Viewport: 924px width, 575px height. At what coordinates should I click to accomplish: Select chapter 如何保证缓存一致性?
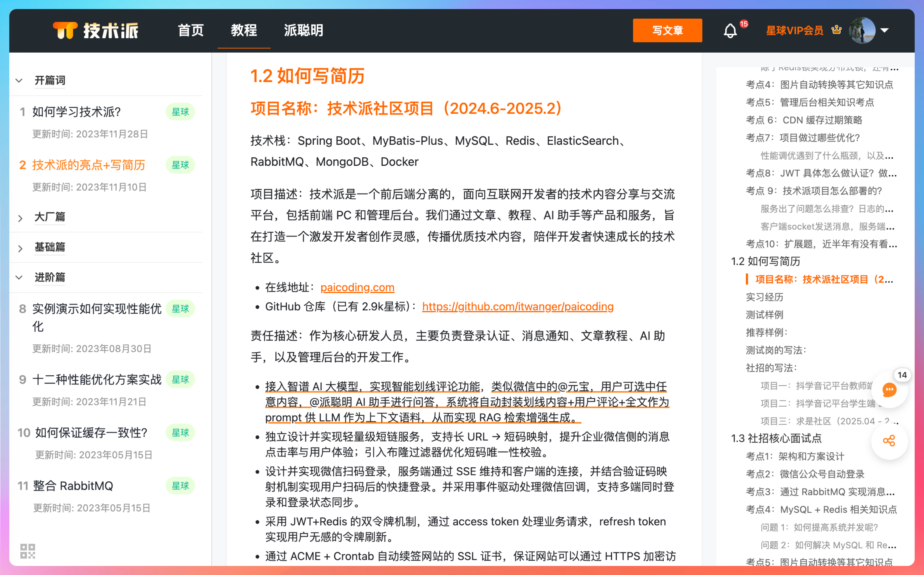[91, 433]
